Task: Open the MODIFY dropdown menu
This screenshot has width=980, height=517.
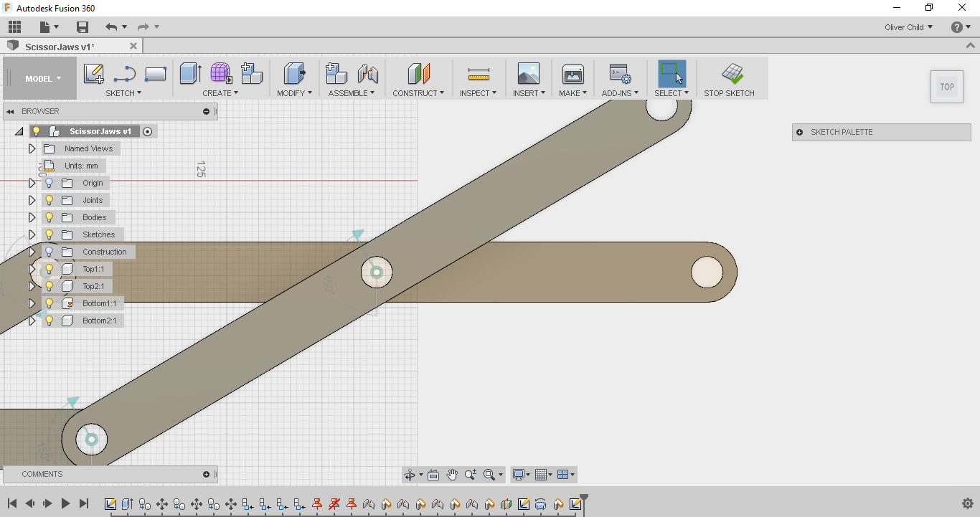Action: [x=294, y=93]
